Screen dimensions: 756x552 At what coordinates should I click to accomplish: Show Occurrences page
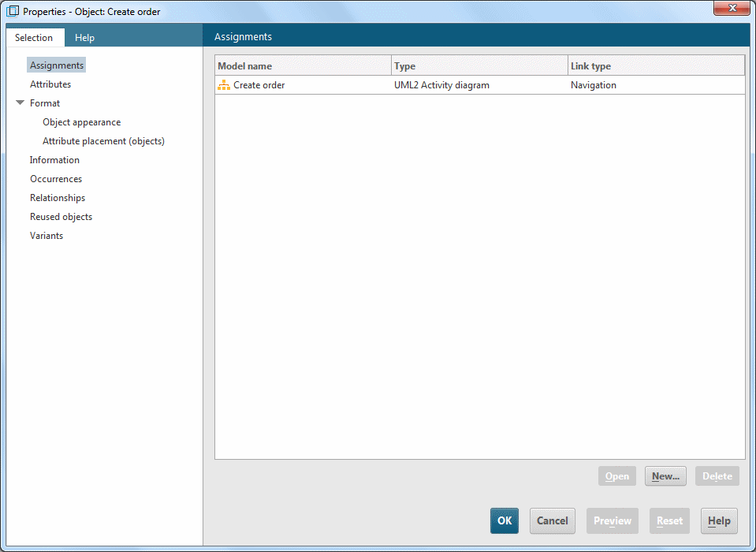click(x=56, y=179)
